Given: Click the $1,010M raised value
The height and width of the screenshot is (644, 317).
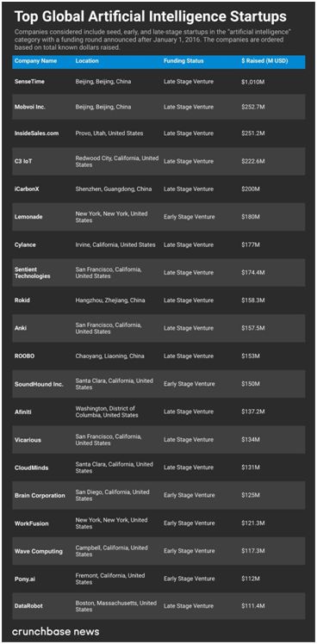Looking at the screenshot, I should pos(253,82).
